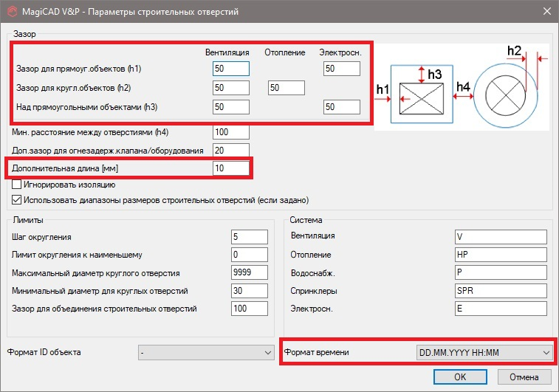
Task: Edit Зазор для объединения строительных отверстий field
Action: (x=248, y=308)
